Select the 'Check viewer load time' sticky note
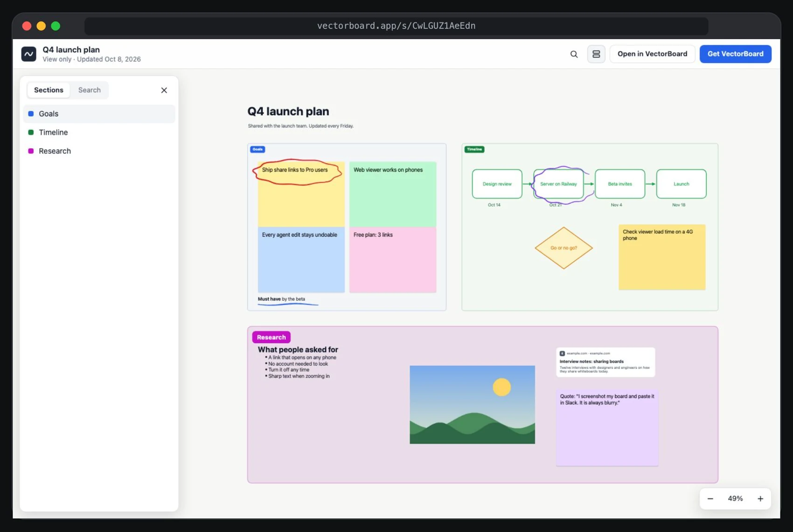 click(x=662, y=257)
